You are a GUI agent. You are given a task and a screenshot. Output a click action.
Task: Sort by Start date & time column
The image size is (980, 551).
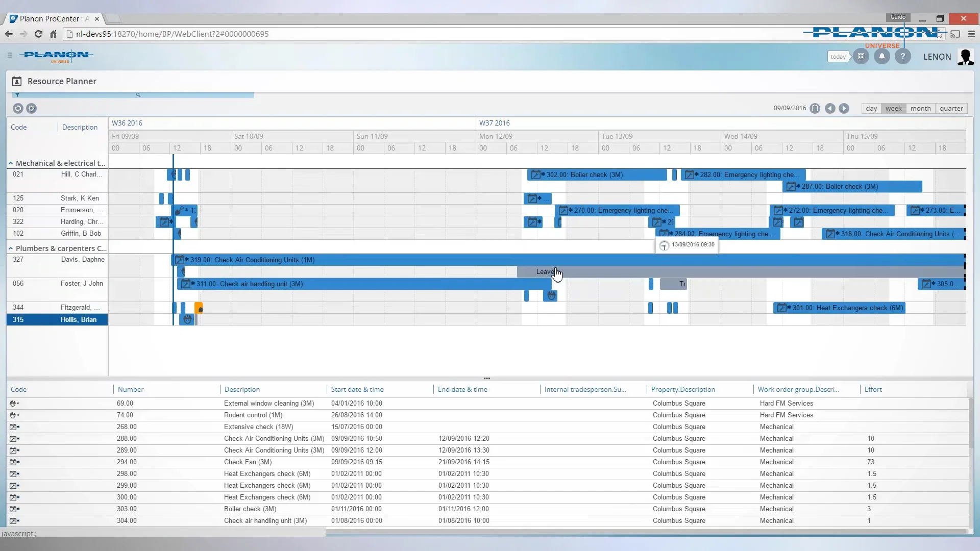[357, 389]
